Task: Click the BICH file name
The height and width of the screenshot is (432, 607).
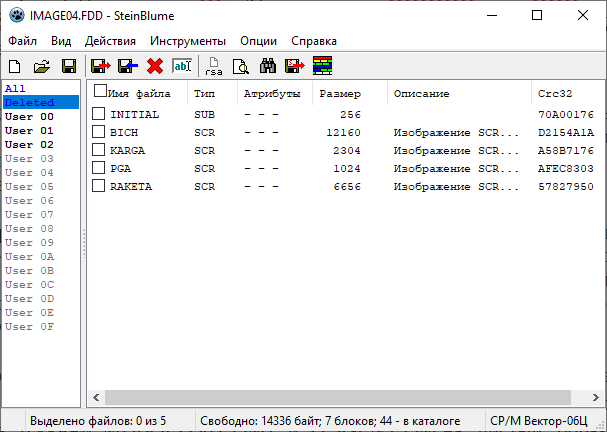Action: [124, 132]
